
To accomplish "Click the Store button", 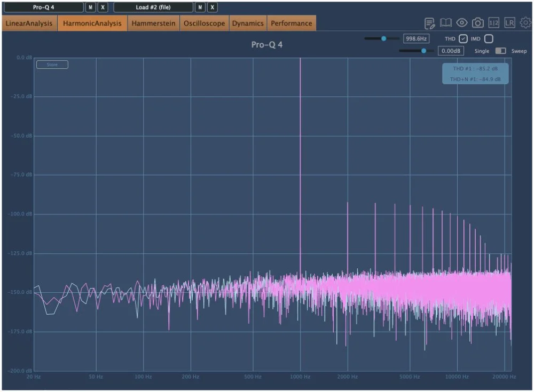I will click(52, 65).
